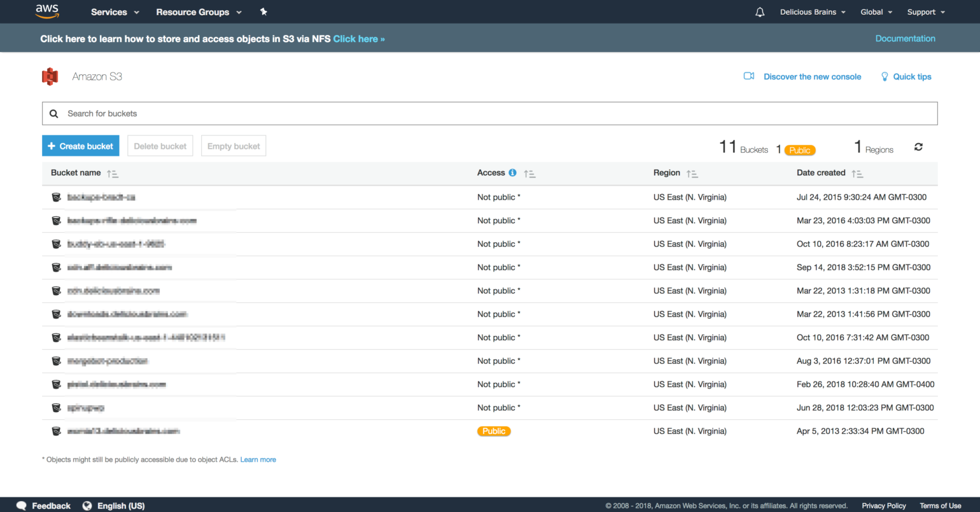This screenshot has height=512, width=980.
Task: Open the Terms of Use link
Action: (941, 506)
